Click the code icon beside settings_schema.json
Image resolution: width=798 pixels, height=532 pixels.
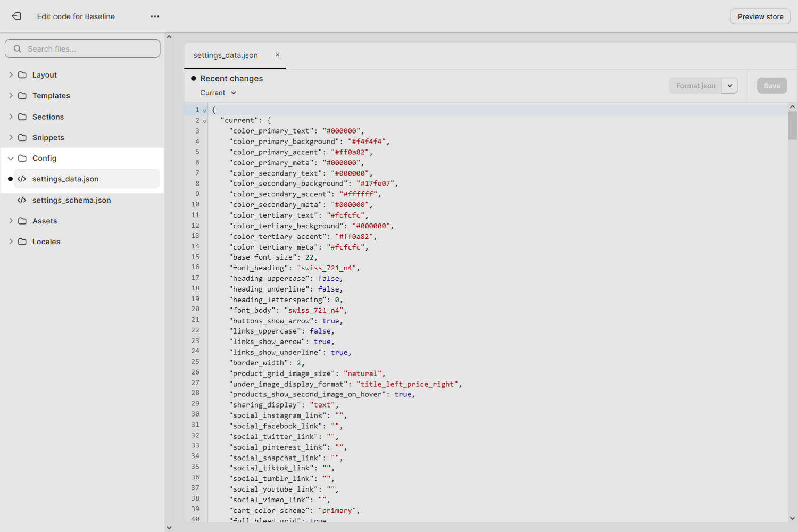[22, 200]
